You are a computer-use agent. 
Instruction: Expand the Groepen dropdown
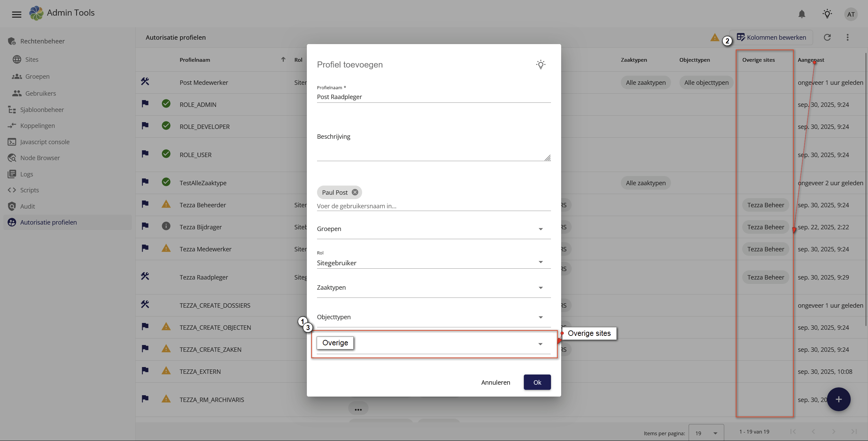(x=433, y=229)
